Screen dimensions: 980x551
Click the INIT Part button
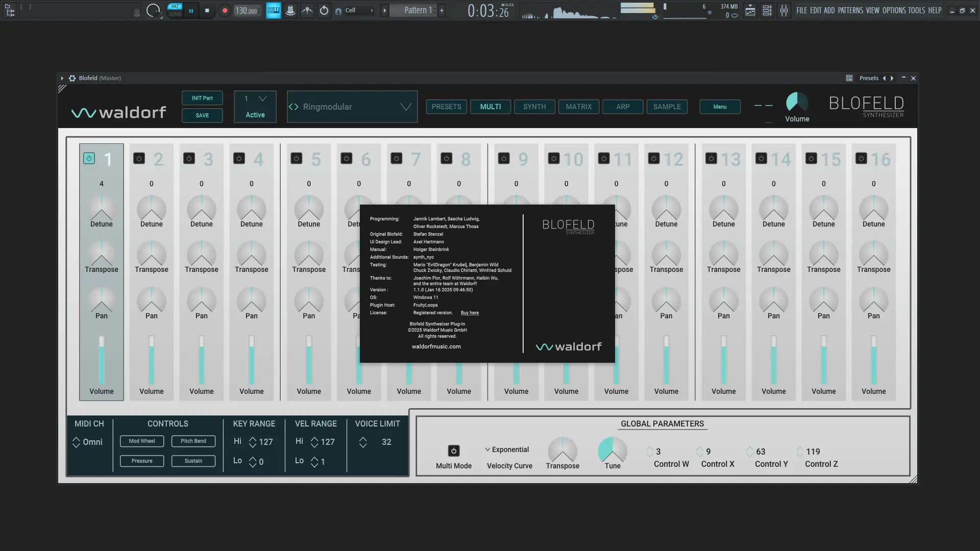202,98
